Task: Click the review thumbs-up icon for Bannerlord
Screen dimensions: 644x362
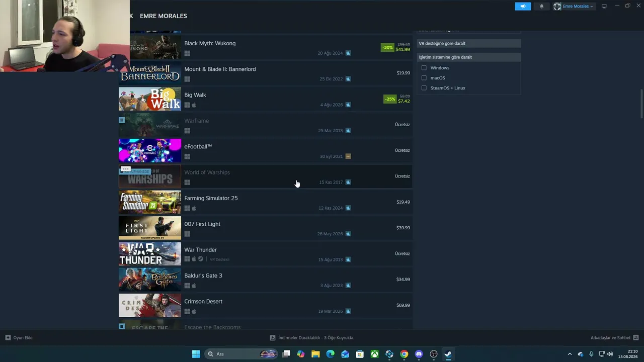Action: pos(348,79)
